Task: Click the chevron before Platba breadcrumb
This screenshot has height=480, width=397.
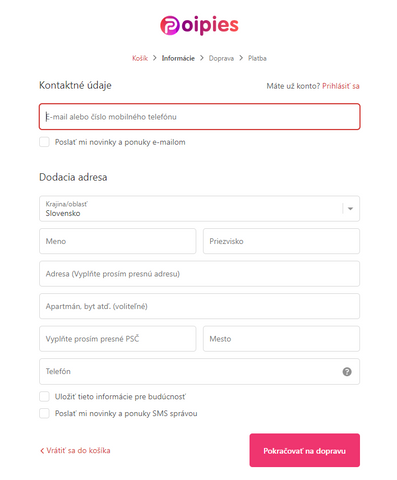Action: 241,58
